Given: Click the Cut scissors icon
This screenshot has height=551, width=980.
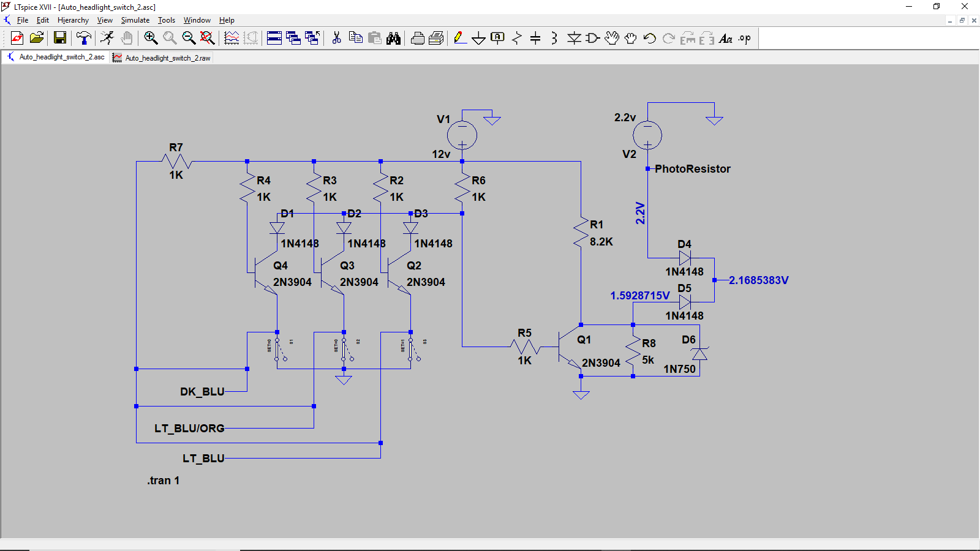Looking at the screenshot, I should point(336,38).
